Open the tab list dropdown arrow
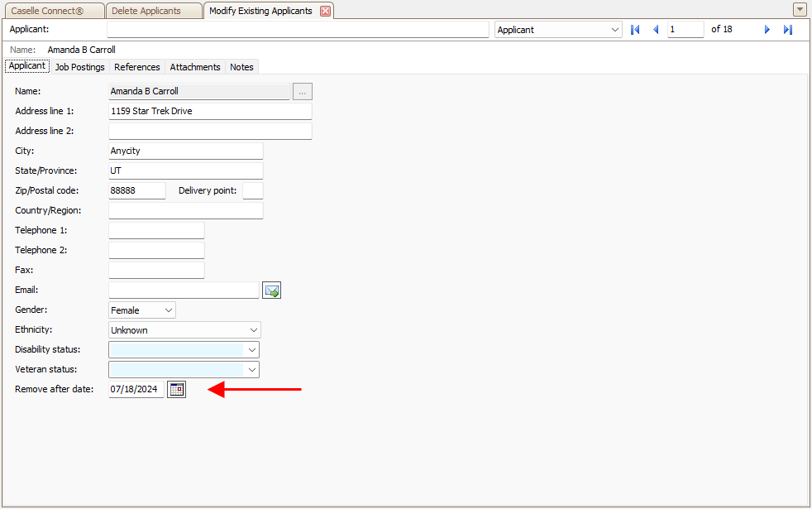The width and height of the screenshot is (812, 509). pyautogui.click(x=800, y=10)
